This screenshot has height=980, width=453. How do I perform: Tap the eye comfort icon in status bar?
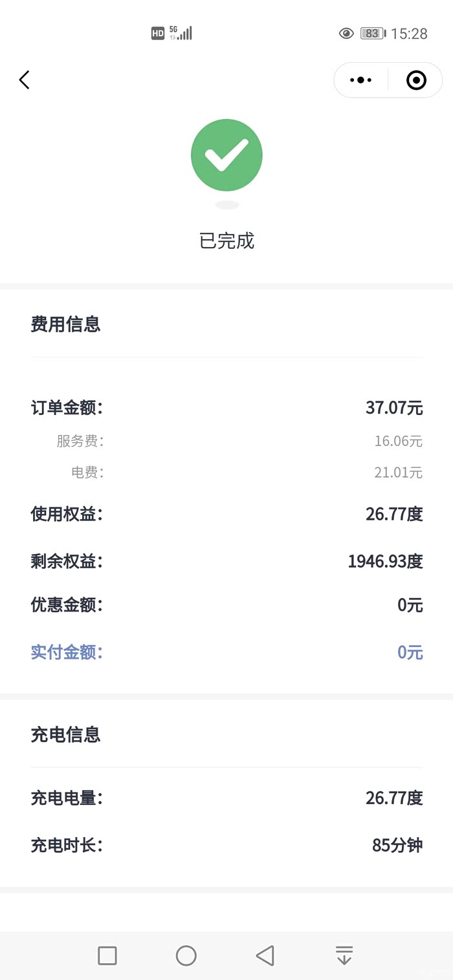click(346, 34)
